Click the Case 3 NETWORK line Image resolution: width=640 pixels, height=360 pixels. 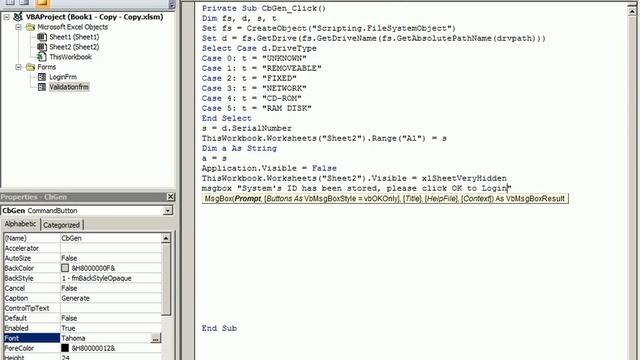tap(254, 88)
